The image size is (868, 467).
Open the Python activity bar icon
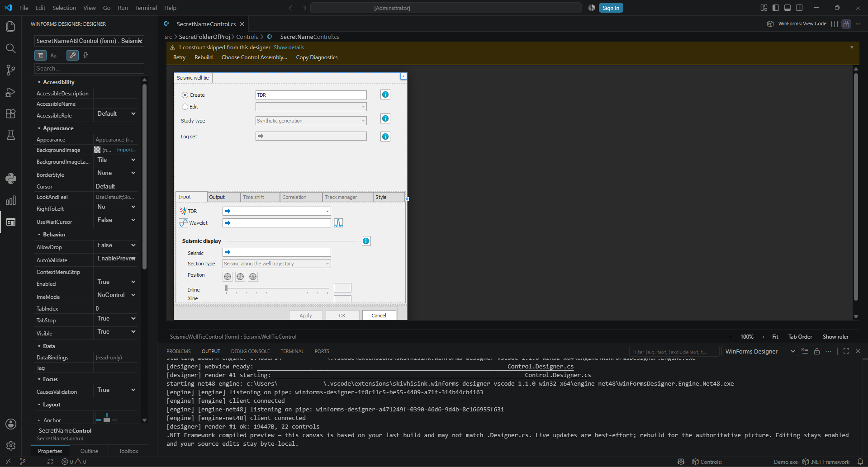coord(11,179)
